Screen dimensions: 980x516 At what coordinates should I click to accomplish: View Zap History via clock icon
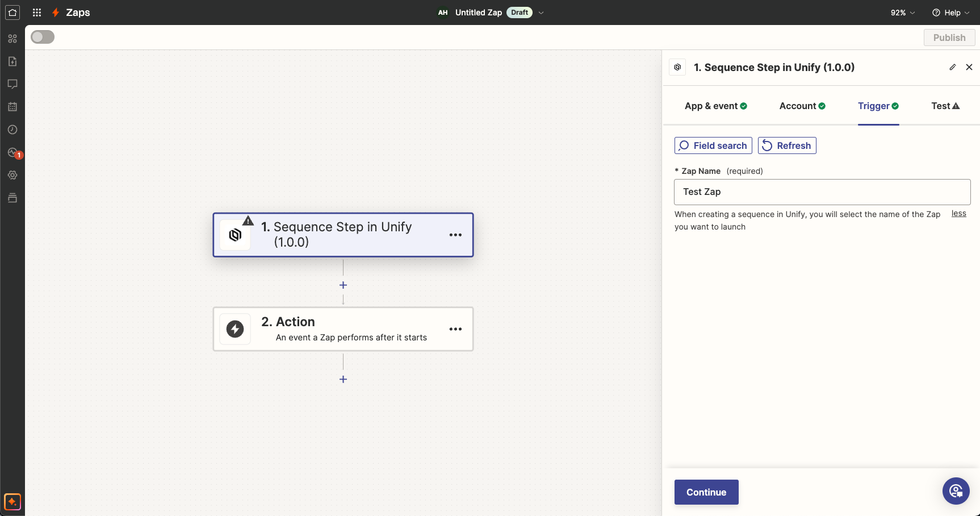12,130
